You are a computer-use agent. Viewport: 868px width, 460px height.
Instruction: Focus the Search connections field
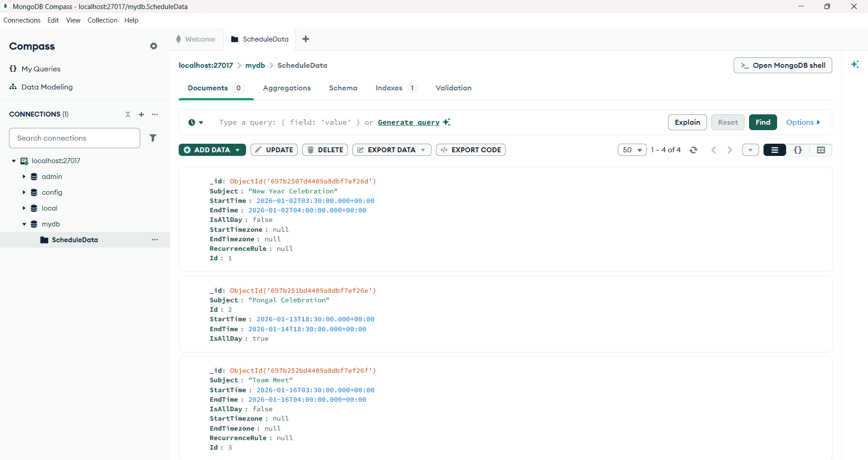pos(75,138)
